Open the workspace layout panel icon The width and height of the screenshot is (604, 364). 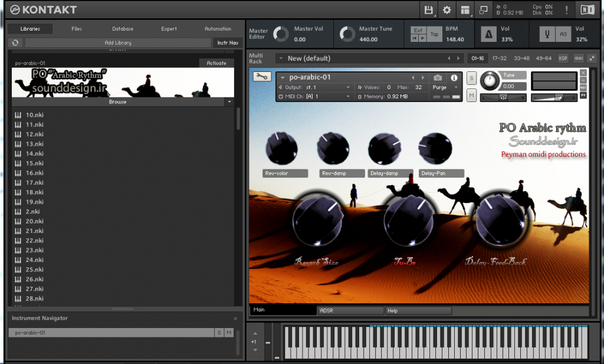pyautogui.click(x=465, y=10)
